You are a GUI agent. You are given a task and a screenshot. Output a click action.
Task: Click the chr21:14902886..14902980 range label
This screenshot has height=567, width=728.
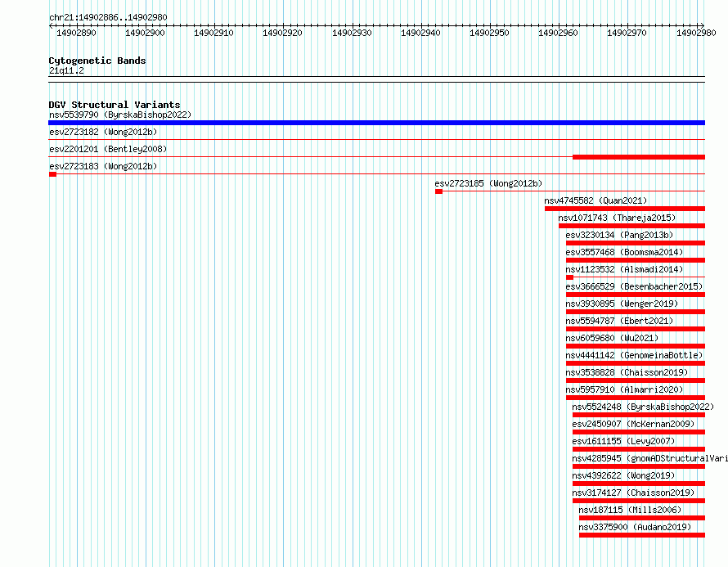(108, 17)
